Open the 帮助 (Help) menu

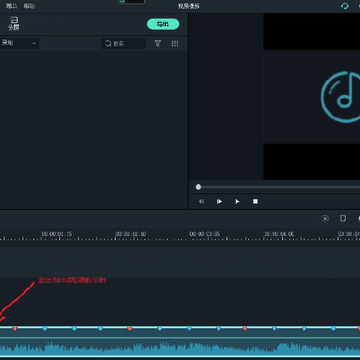(29, 6)
